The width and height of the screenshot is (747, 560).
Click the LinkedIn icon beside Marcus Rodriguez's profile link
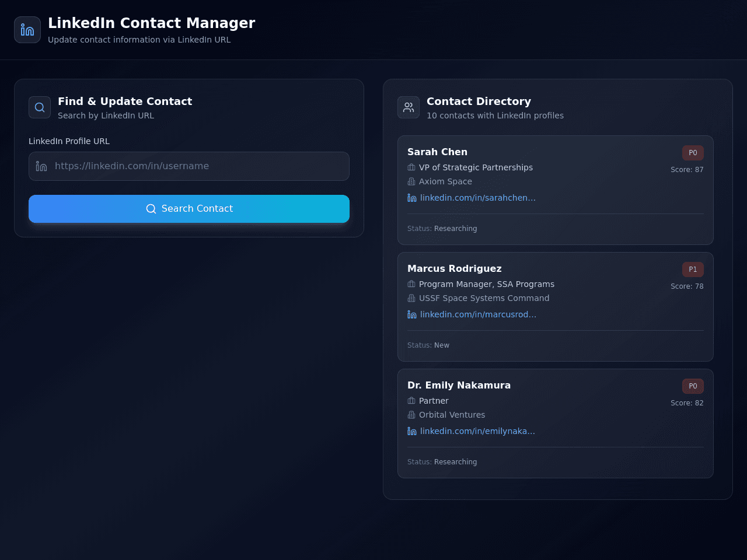coord(412,314)
